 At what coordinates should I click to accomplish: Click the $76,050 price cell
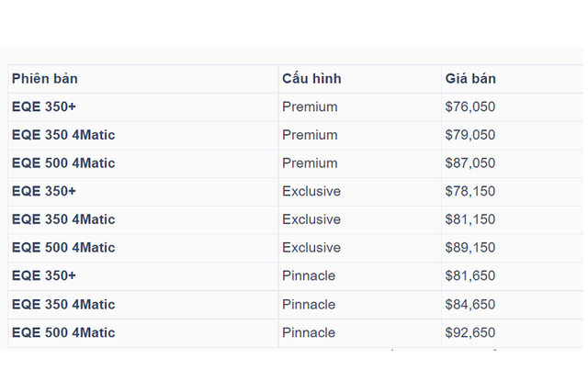(469, 106)
